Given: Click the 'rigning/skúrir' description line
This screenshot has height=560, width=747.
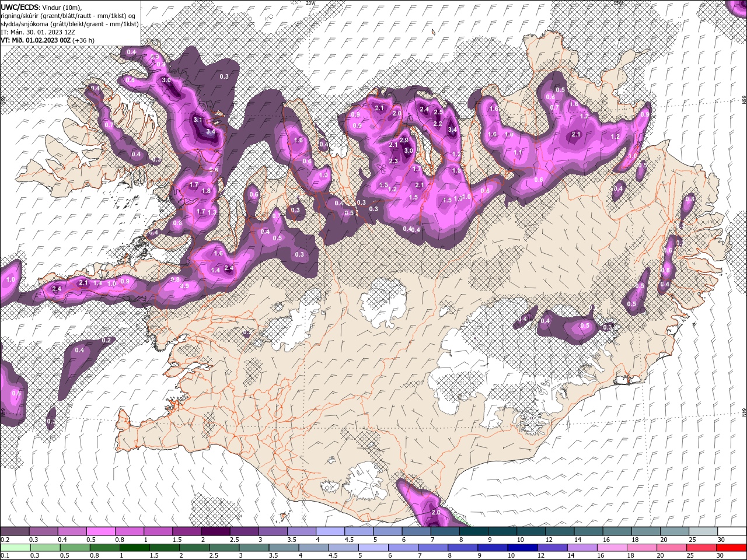Looking at the screenshot, I should point(69,16).
